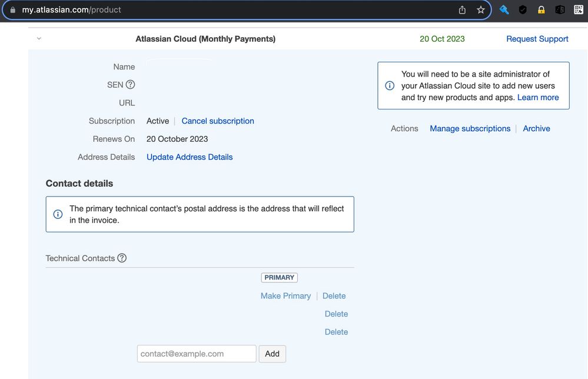Click the site lock icon in address bar
This screenshot has width=588, height=379.
(13, 10)
